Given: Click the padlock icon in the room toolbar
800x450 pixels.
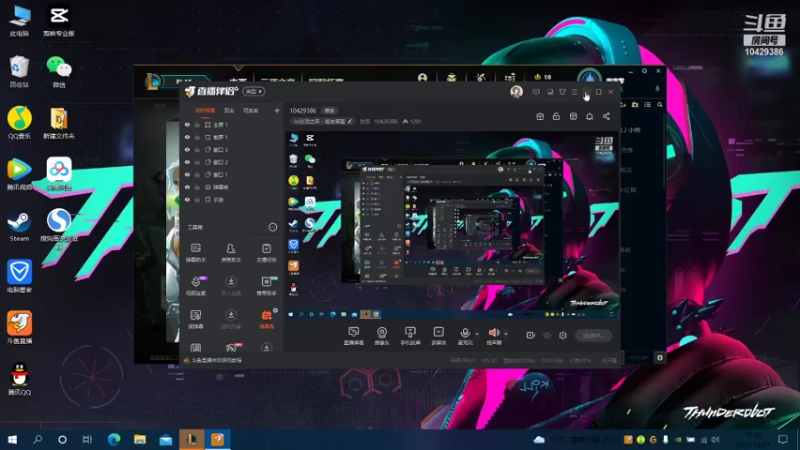Looking at the screenshot, I should (556, 116).
